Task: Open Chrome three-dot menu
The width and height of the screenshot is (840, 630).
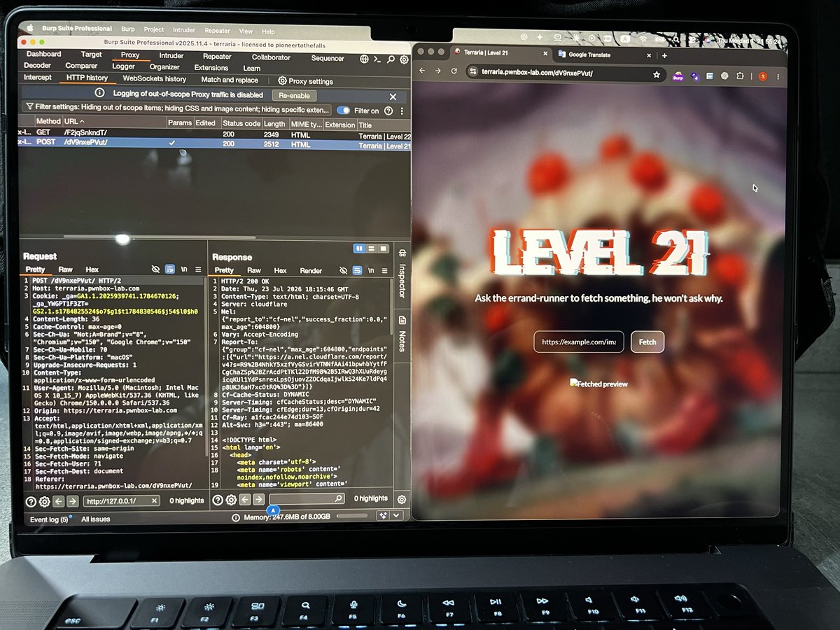Action: click(778, 77)
